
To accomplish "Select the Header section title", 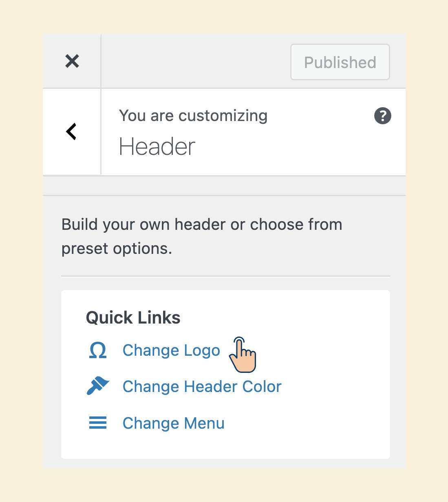I will click(x=157, y=146).
